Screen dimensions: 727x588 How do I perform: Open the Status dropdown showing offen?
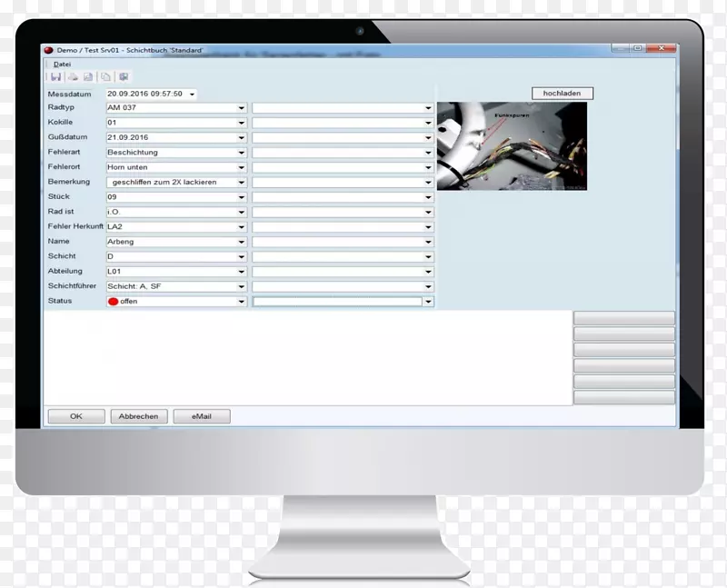coord(241,301)
